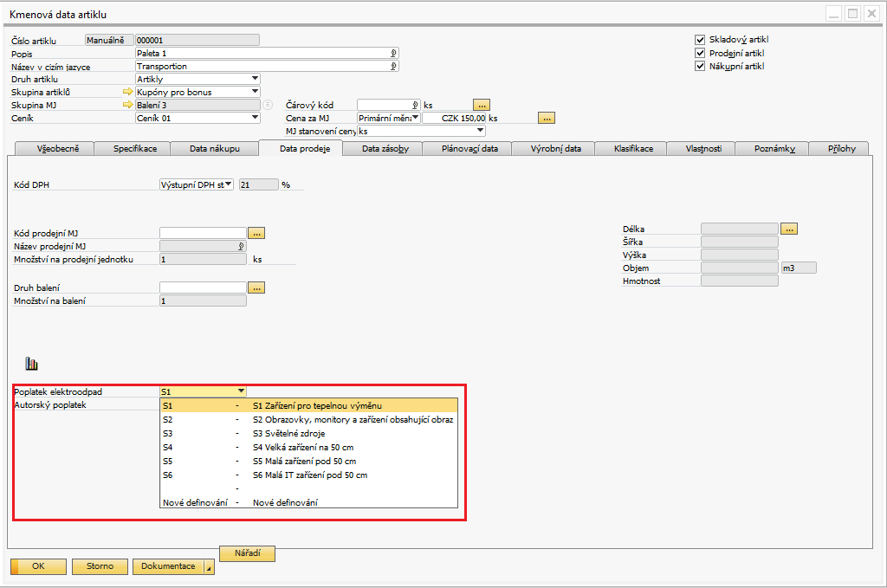Open the chart icon above Poplatek elektroodpad

(x=32, y=364)
